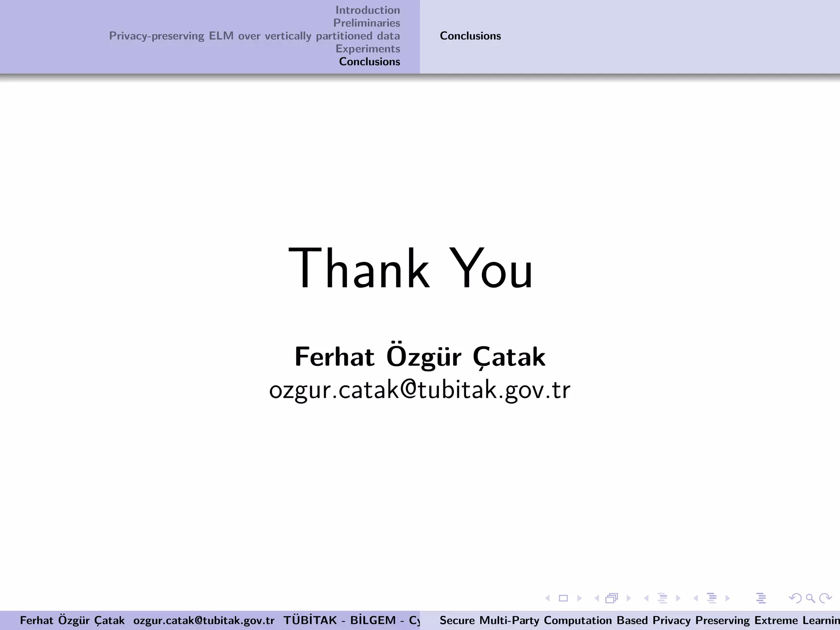Open Privacy-preserving ELM over vertically partitioned data section

(254, 36)
